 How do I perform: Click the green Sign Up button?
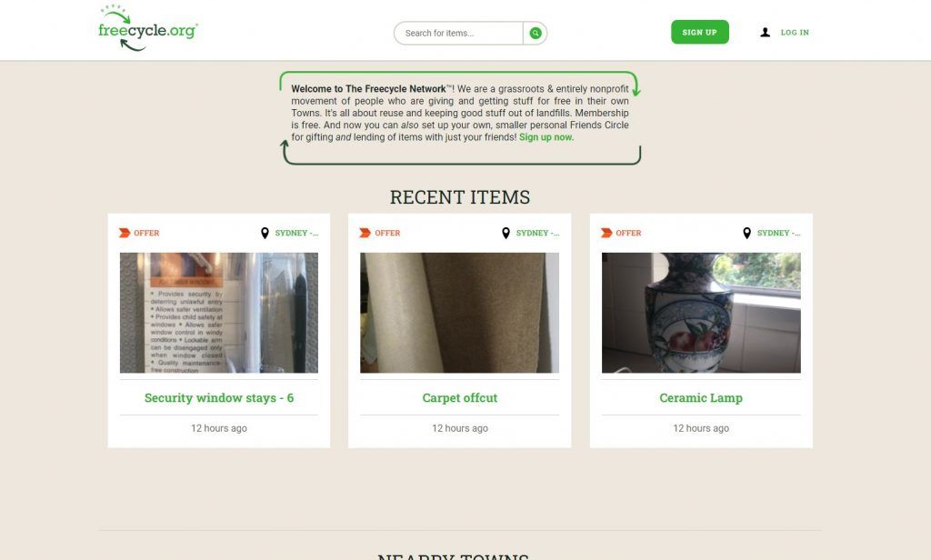pos(700,32)
